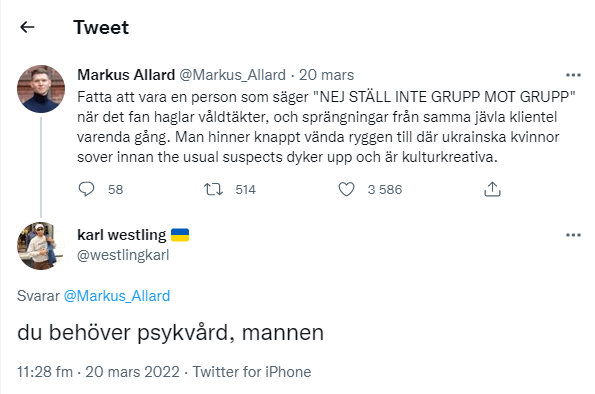Go back using the left arrow
Screen dimensions: 595x394
point(27,27)
